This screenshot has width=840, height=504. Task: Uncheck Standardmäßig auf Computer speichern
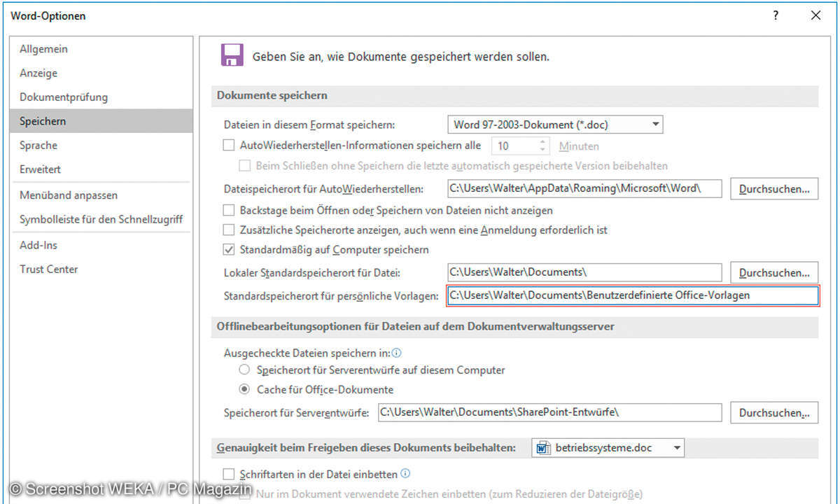[228, 249]
